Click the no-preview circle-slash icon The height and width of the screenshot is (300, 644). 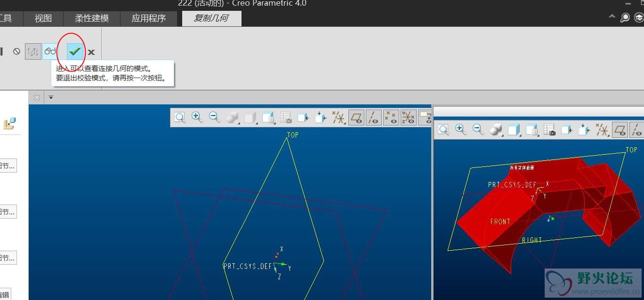click(16, 51)
